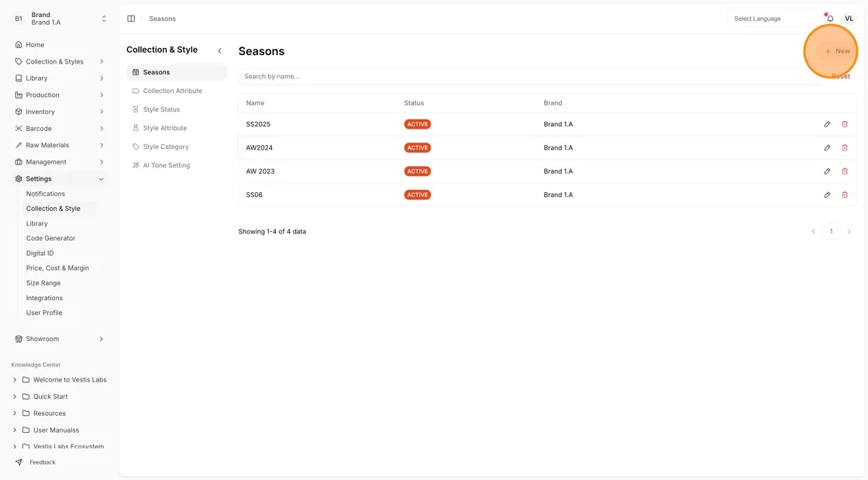Select page 1 in pagination
868x480 pixels.
point(831,231)
